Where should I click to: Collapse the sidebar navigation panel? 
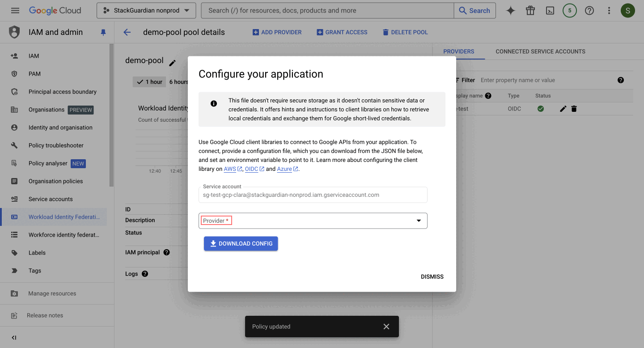(14, 338)
